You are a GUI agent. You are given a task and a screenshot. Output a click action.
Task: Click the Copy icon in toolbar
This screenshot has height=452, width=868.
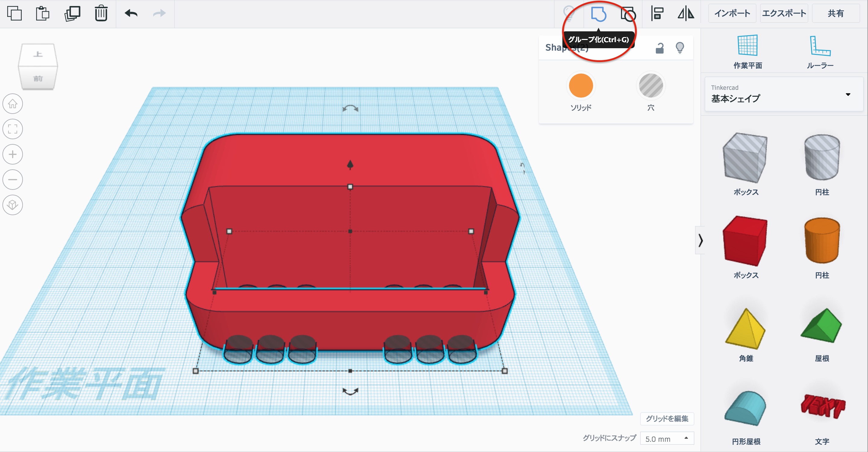(x=14, y=14)
